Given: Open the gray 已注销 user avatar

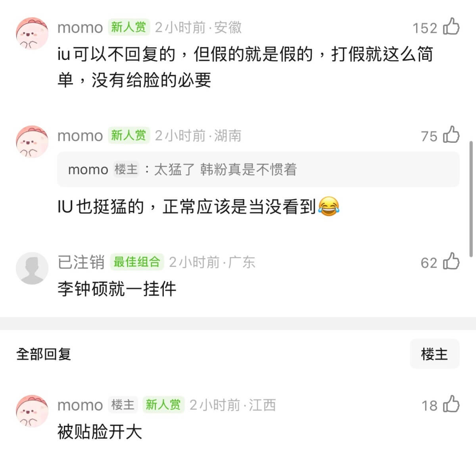Looking at the screenshot, I should 32,268.
